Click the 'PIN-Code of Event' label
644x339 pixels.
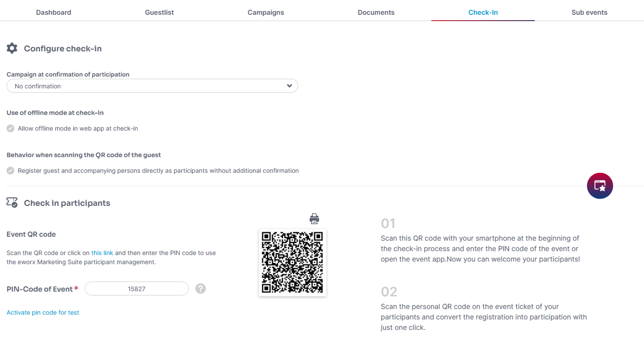[x=39, y=289]
